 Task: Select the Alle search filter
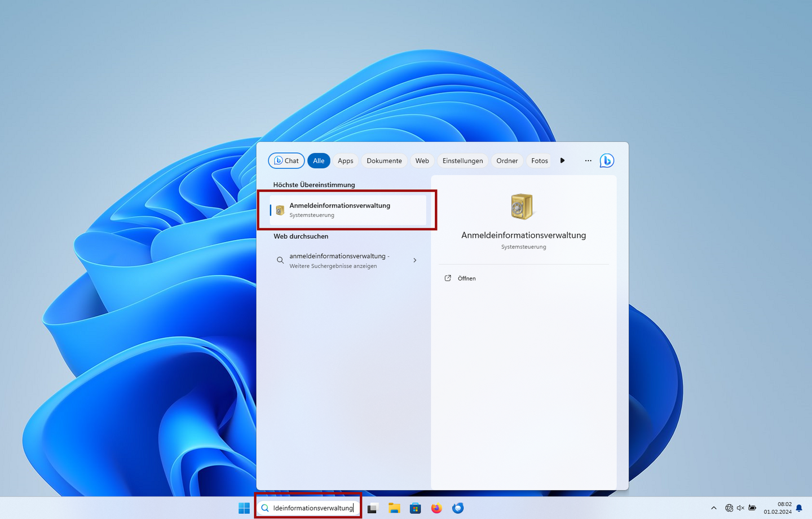point(319,161)
